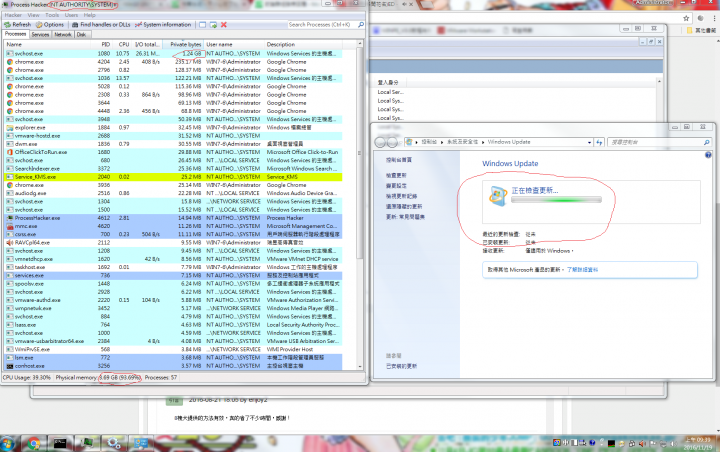Open the address bar dropdown in Windows Update
This screenshot has width=720, height=452.
590,142
